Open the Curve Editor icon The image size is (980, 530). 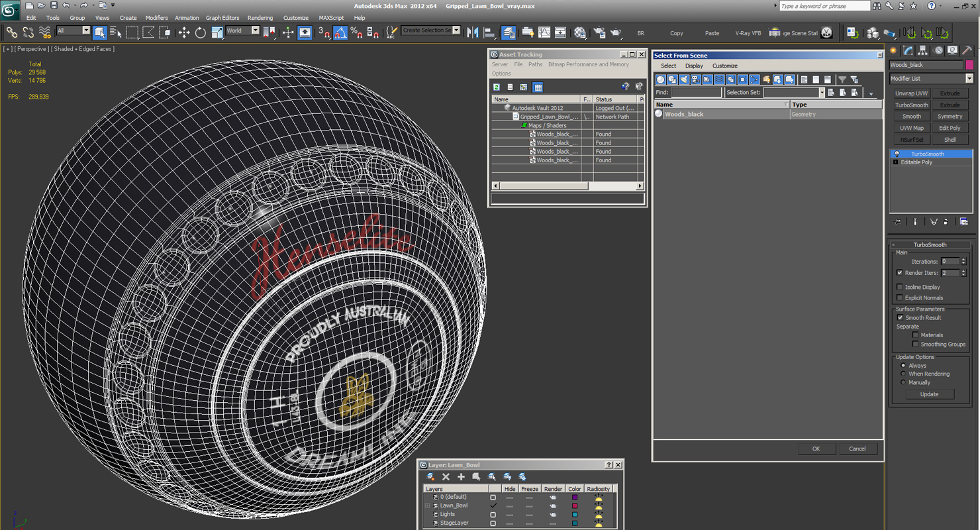click(544, 32)
